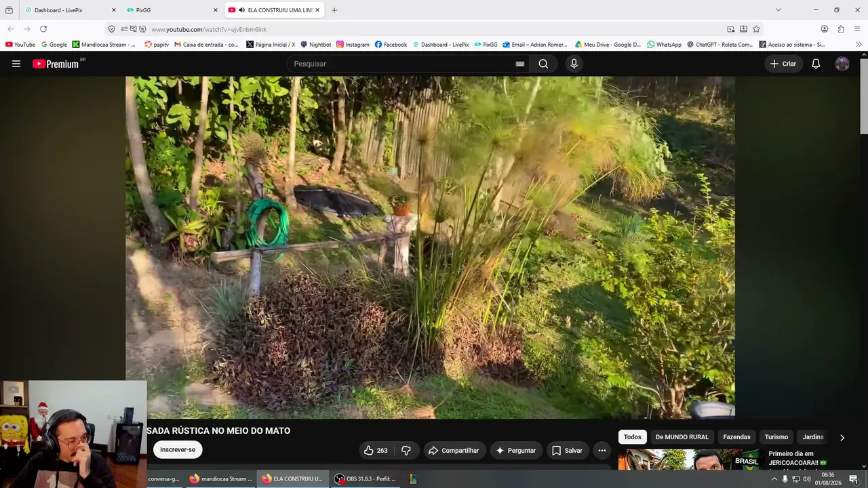Screen dimensions: 868x488
Task: Show more filter chips with right arrow
Action: click(842, 437)
